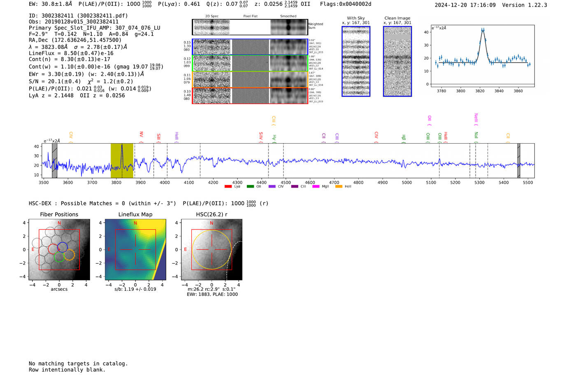Viewport: 576px width, 392px height.
Task: Click the "Pixel Flat" column header
Action: tap(250, 16)
